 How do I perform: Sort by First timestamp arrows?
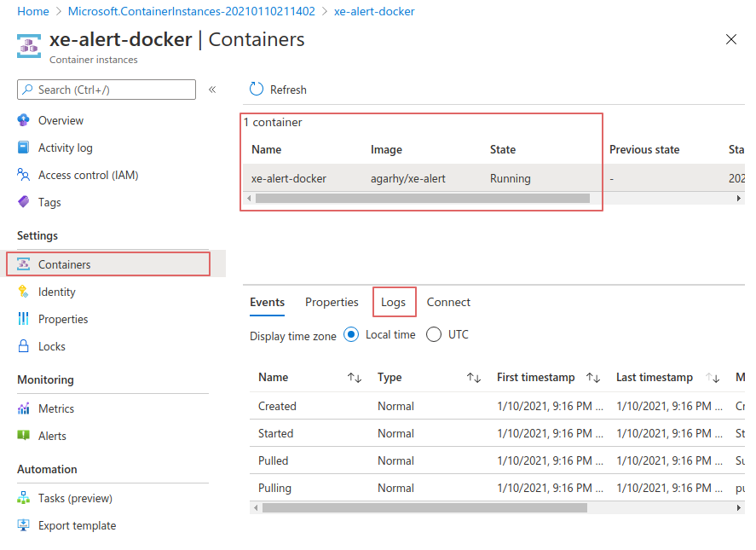click(x=593, y=378)
